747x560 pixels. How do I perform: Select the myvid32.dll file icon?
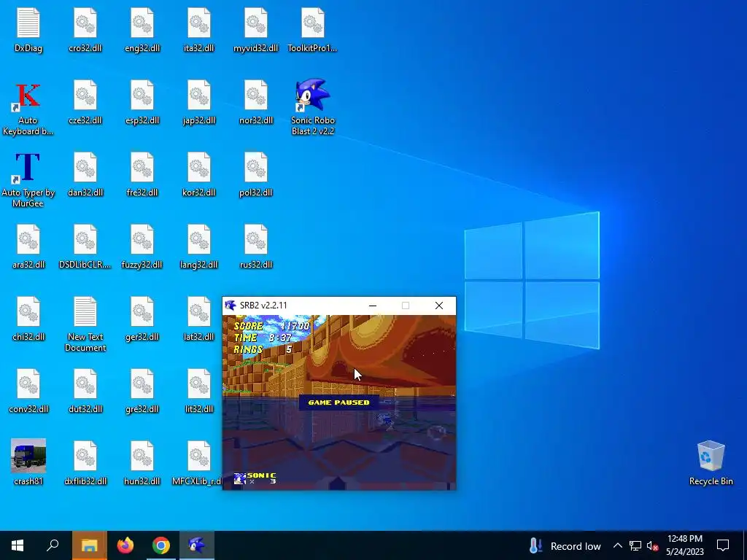tap(256, 23)
